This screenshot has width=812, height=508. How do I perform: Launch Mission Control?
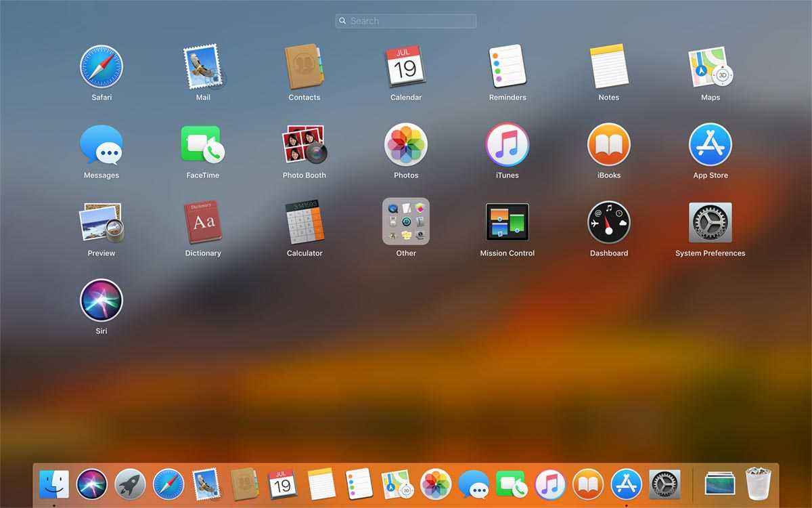[x=507, y=222]
